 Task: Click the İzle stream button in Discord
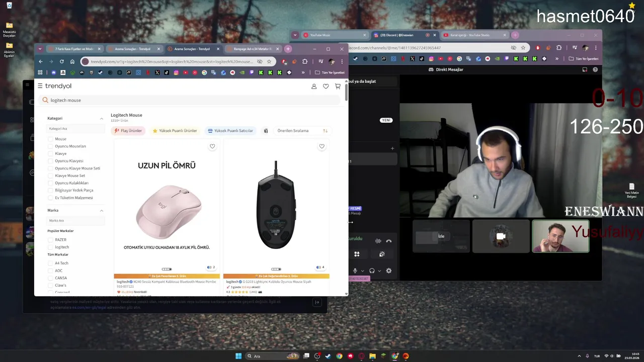coord(441,236)
